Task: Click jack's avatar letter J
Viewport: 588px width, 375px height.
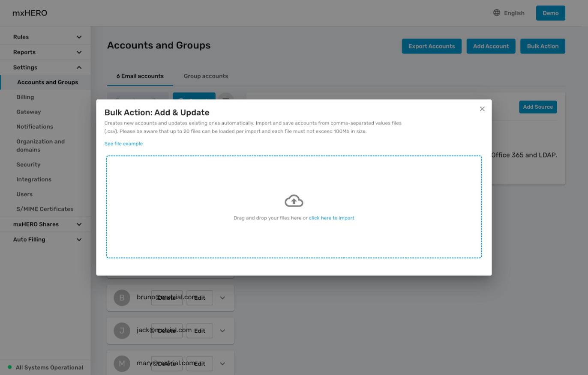Action: 122,330
